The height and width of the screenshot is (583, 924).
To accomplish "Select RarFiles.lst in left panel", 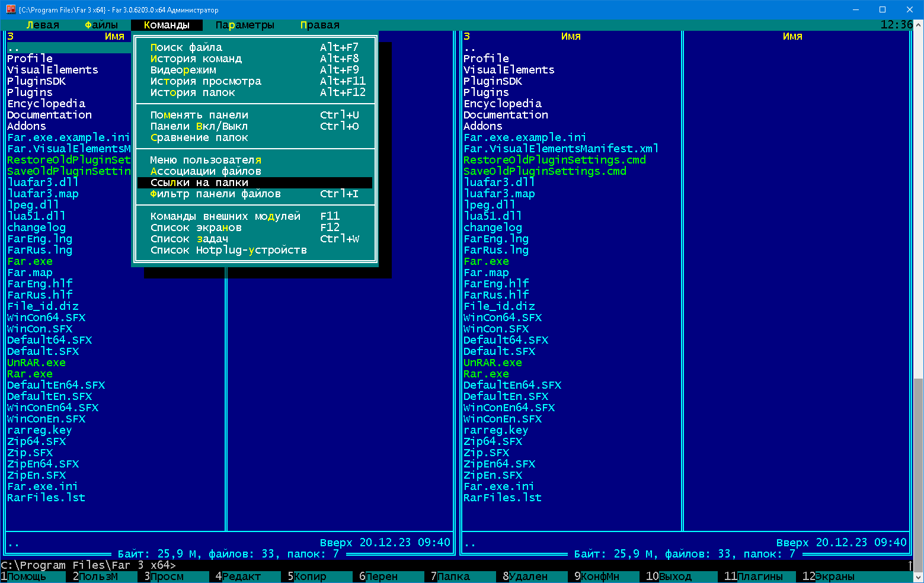I will [46, 498].
